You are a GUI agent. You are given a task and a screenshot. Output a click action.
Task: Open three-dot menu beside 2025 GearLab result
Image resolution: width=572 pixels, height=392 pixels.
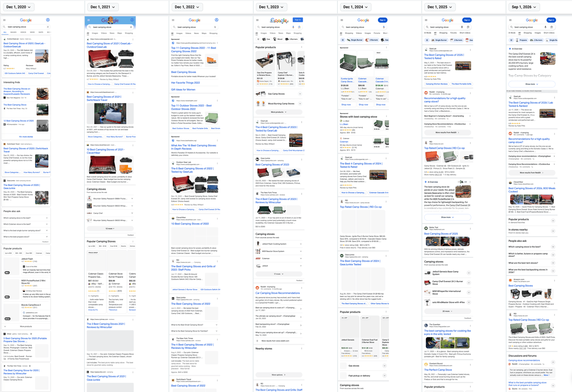[x=470, y=50]
